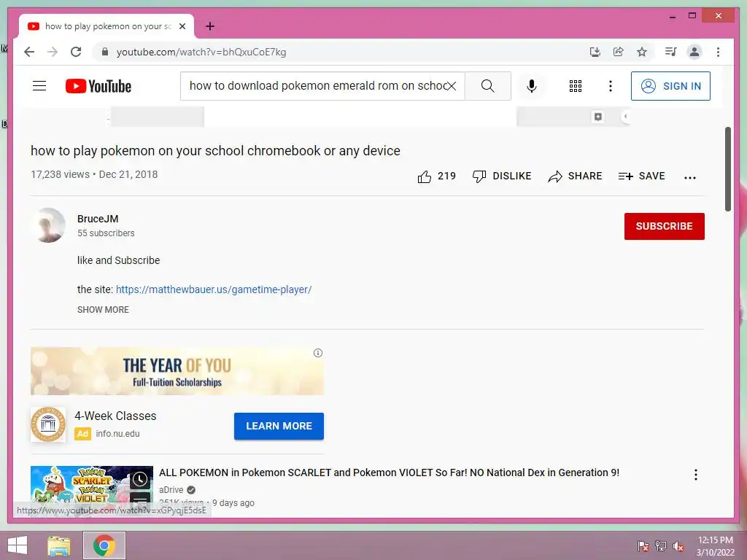Image resolution: width=747 pixels, height=560 pixels.
Task: Subscribe to BruceJM channel
Action: tap(664, 226)
